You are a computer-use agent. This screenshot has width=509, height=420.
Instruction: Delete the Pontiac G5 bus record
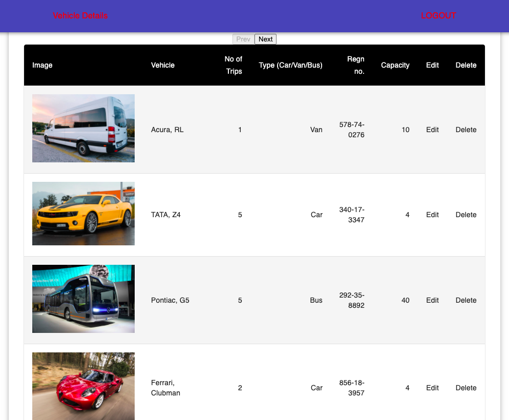pyautogui.click(x=465, y=300)
